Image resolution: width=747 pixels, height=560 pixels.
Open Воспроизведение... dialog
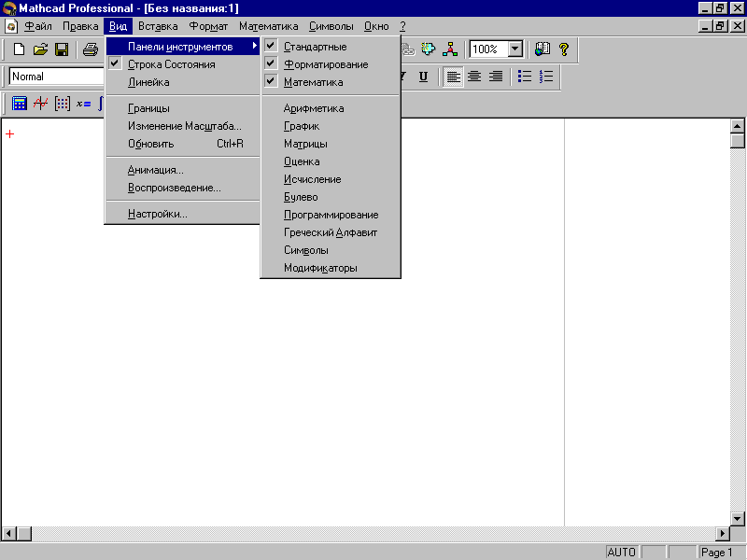182,188
